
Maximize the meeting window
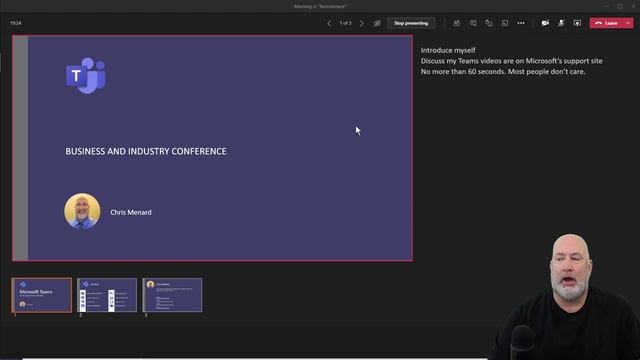620,6
